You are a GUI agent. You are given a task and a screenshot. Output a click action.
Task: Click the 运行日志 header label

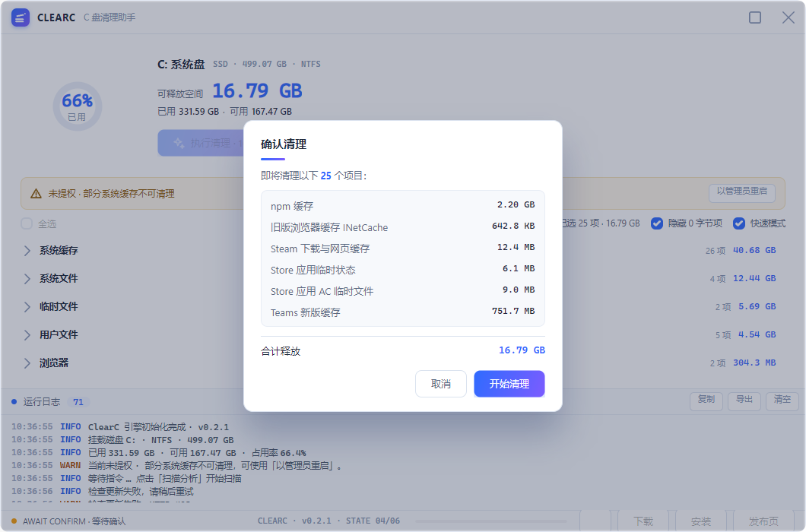(x=42, y=402)
